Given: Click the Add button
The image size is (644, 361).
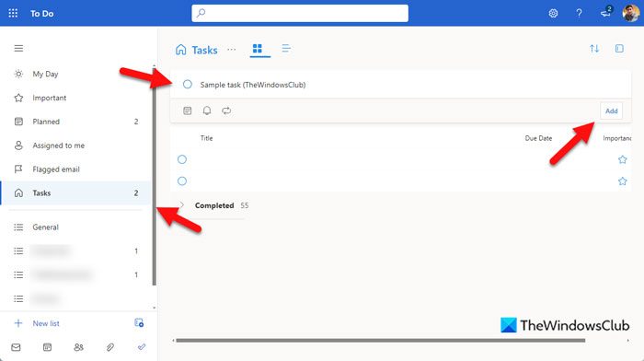Looking at the screenshot, I should coord(611,111).
